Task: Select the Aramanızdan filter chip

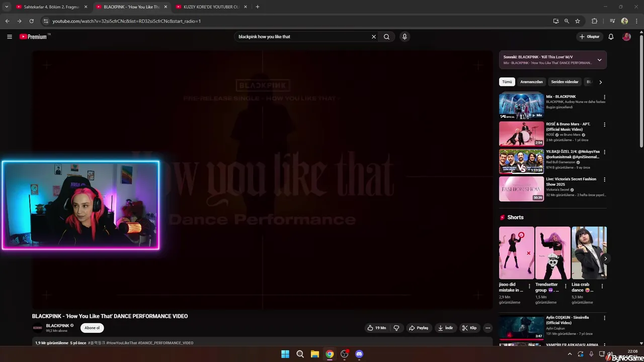Action: pyautogui.click(x=531, y=82)
